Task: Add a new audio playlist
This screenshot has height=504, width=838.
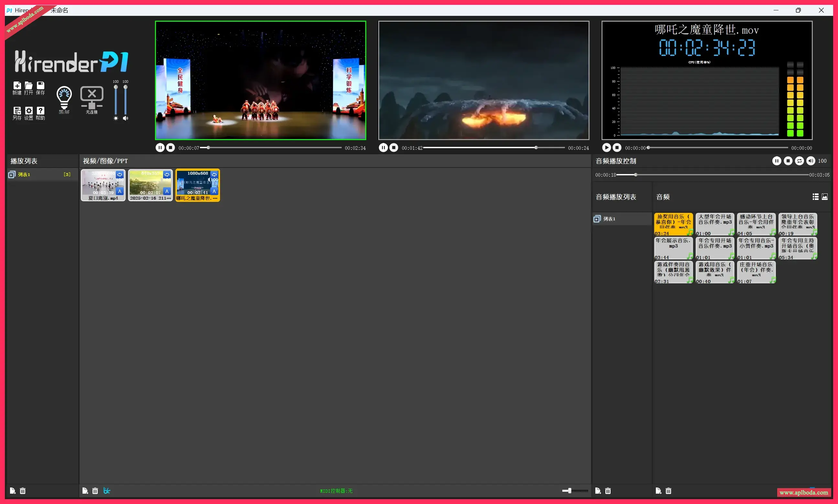Action: pos(598,491)
